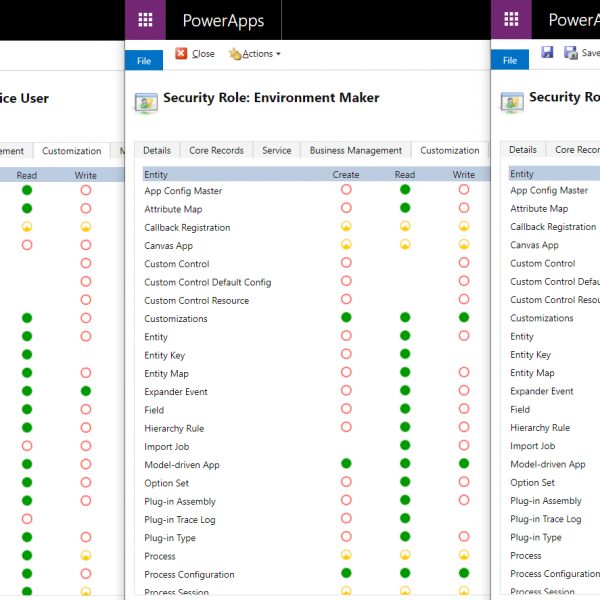This screenshot has height=600, width=600.
Task: Open the app launcher waffle in the rightmost window
Action: tap(511, 19)
